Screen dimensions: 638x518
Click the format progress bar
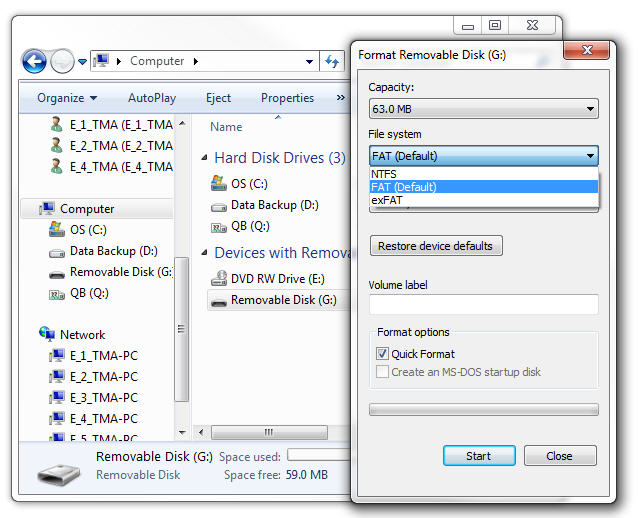pos(483,409)
